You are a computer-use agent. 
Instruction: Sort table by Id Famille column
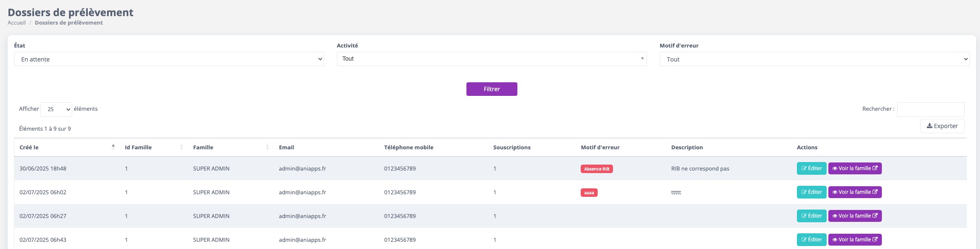[x=154, y=147]
